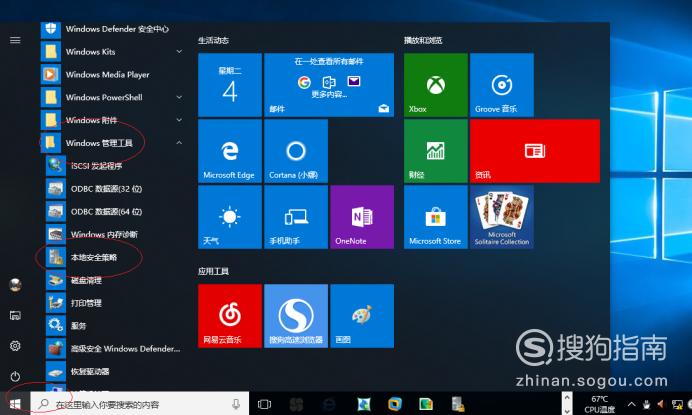The width and height of the screenshot is (692, 415).
Task: Open Task View on taskbar
Action: [264, 404]
